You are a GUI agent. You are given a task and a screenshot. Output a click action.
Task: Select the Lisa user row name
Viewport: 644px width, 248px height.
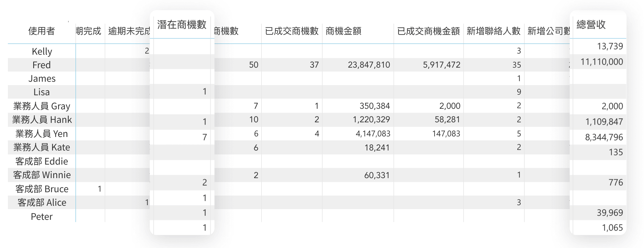click(42, 92)
